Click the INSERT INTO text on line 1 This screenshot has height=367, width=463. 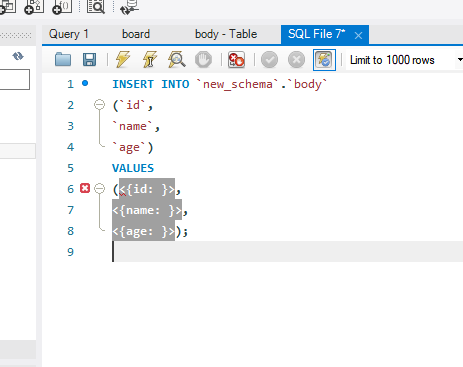coord(151,84)
